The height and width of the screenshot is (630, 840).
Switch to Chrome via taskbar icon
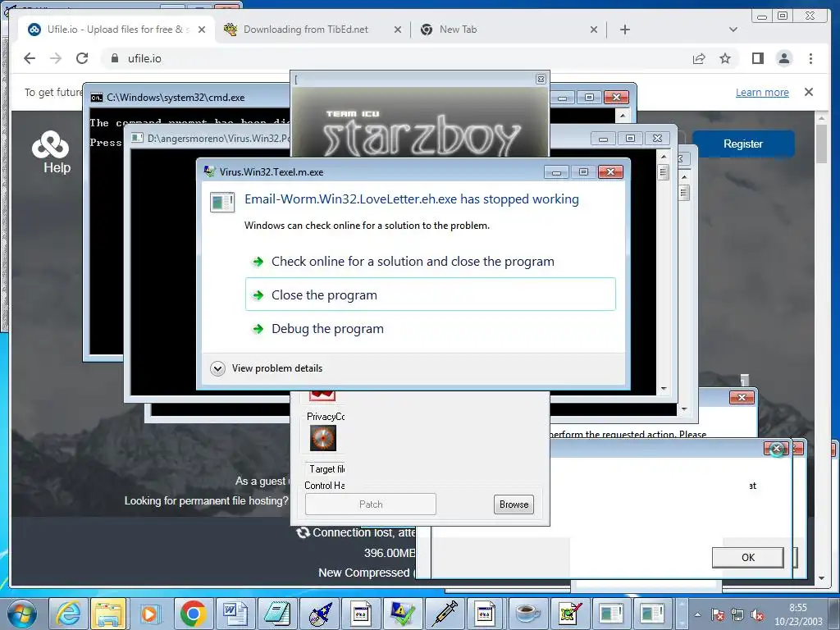(193, 614)
